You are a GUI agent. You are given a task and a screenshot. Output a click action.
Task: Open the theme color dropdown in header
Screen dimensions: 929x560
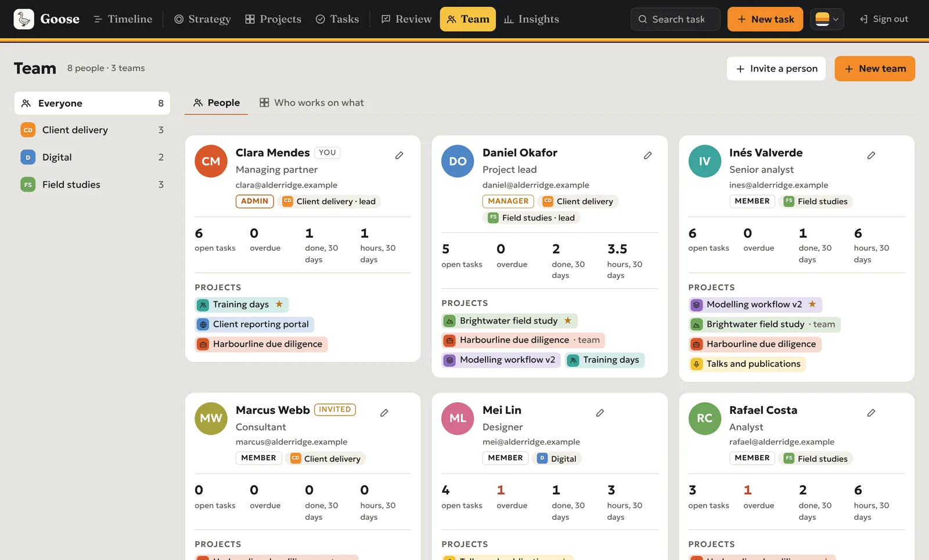point(827,19)
